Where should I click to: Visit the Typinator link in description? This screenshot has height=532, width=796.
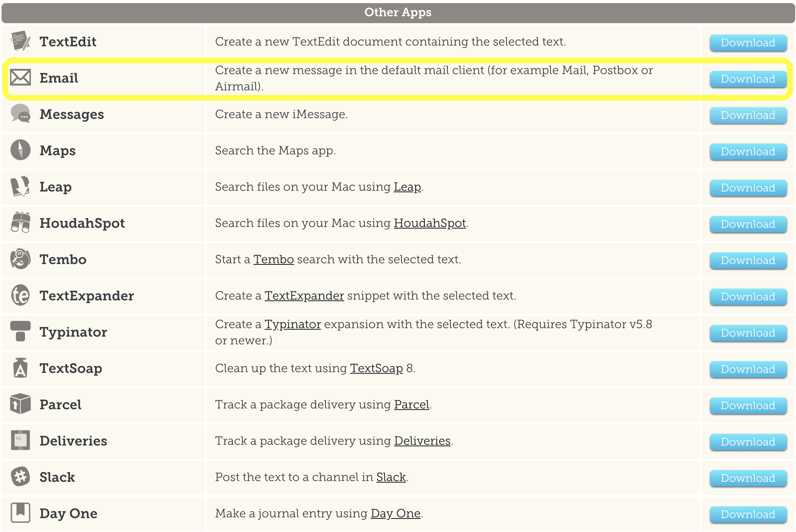(293, 324)
